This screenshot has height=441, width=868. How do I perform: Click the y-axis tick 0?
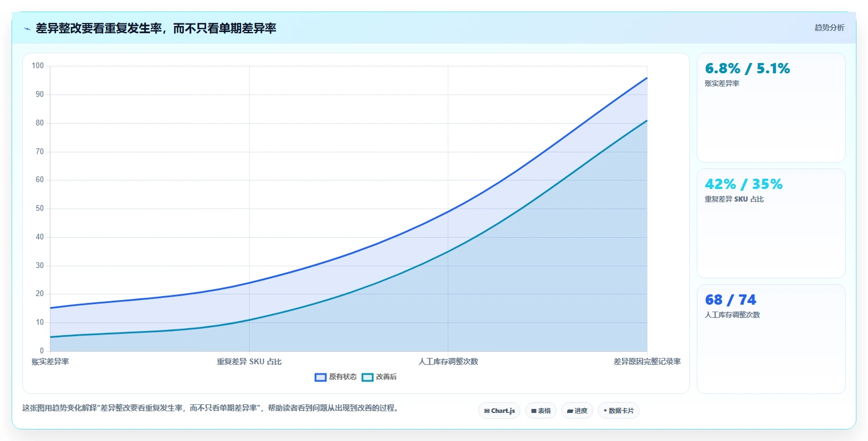point(42,351)
